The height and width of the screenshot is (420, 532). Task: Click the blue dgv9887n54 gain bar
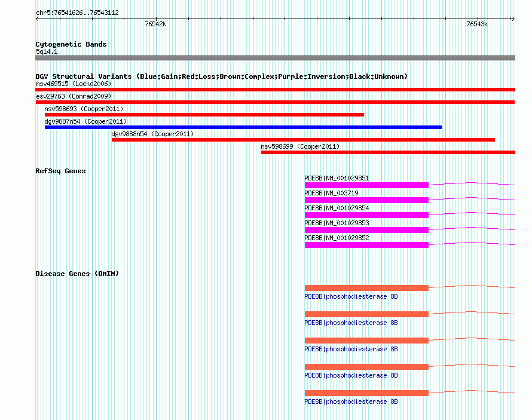(243, 127)
